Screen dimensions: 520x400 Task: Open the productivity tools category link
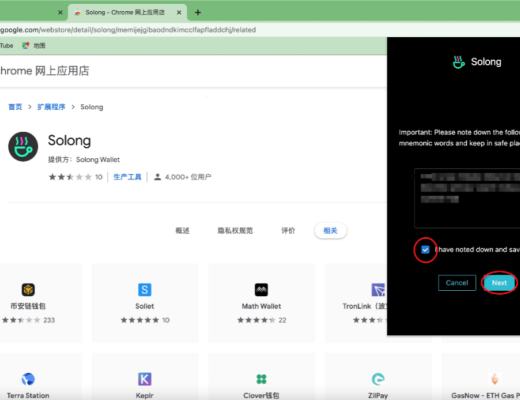[127, 177]
